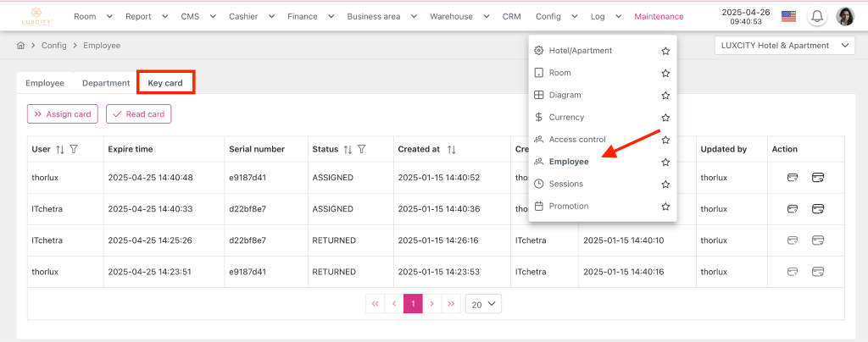The height and width of the screenshot is (342, 868).
Task: Expand the Finance menu dropdown
Action: 309,16
